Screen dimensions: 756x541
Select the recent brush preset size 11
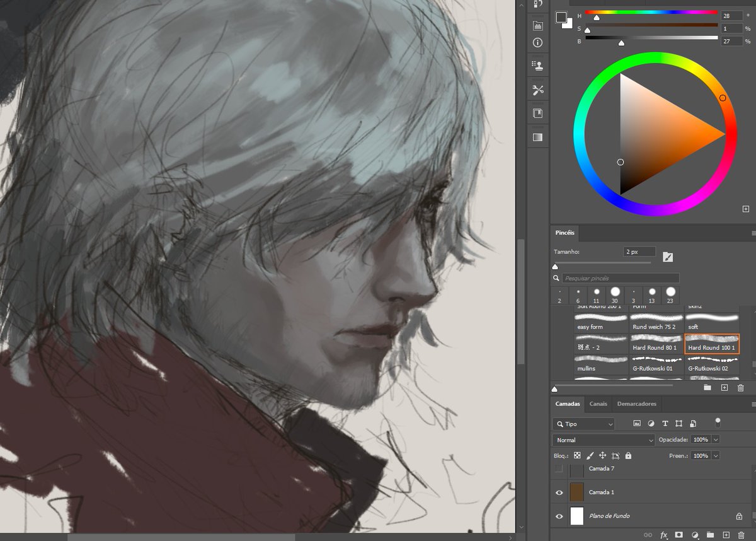[x=596, y=296]
